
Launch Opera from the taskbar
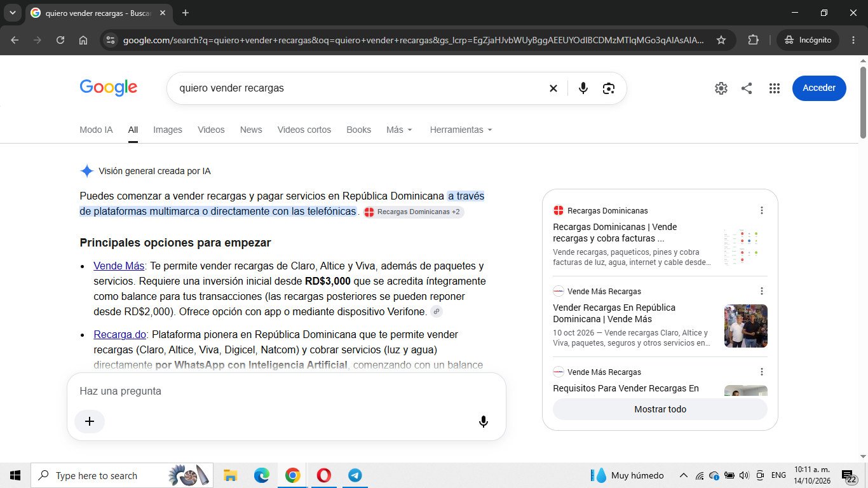[x=323, y=475]
